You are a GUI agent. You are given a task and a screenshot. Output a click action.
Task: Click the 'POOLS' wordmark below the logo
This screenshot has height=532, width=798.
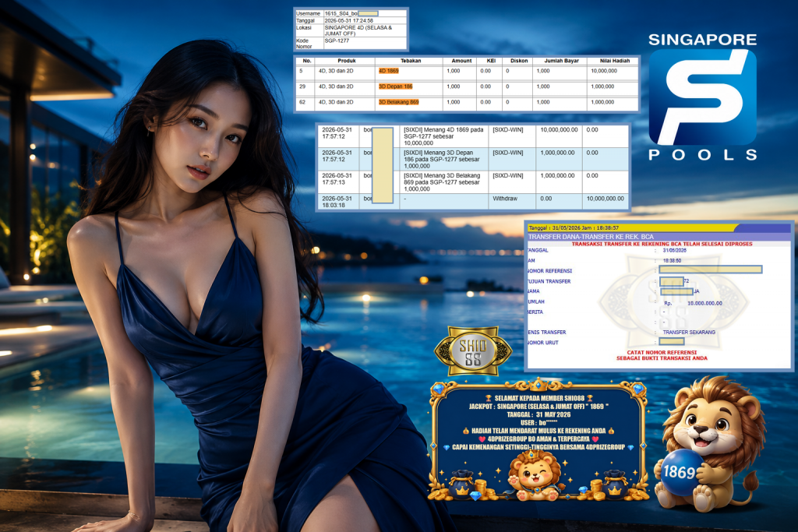(x=702, y=155)
